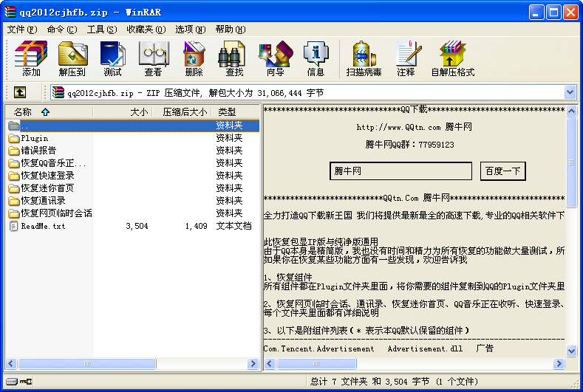Click the key password icon in status bar

[x=26, y=382]
